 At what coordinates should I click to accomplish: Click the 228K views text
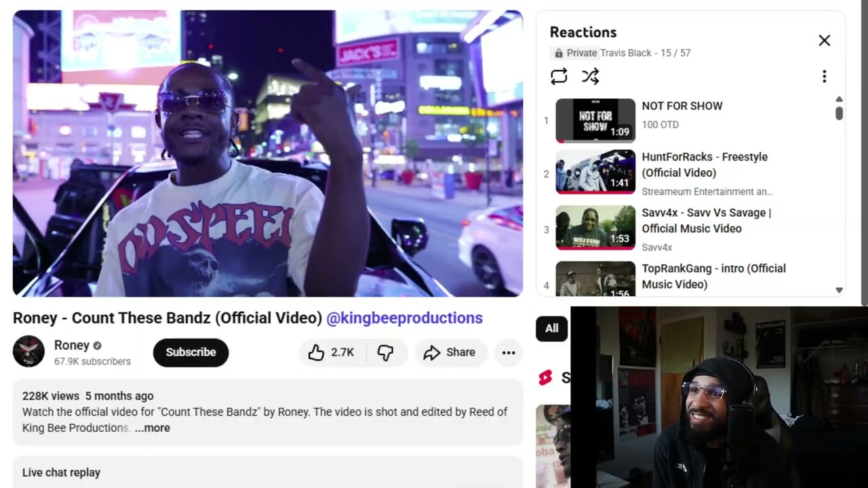(x=51, y=396)
